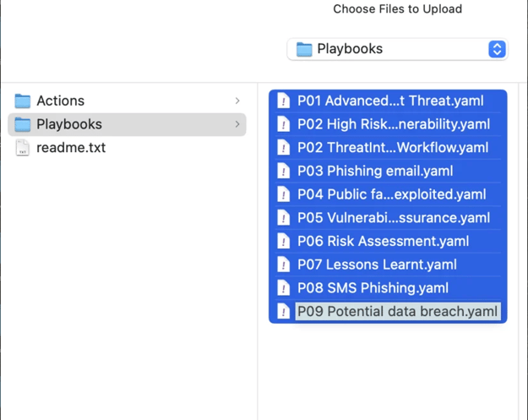The width and height of the screenshot is (528, 420).
Task: Click the P08 SMS Phishing file icon
Action: click(283, 288)
